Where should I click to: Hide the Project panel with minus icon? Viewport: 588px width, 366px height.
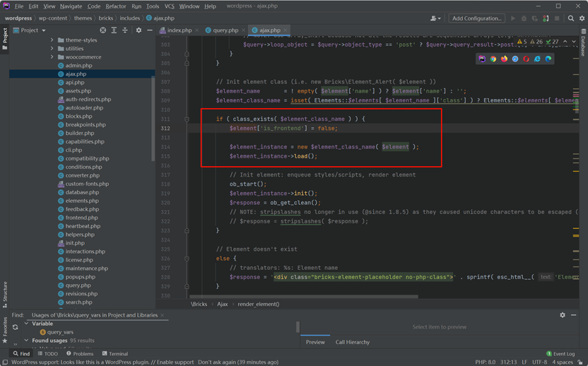[x=150, y=30]
